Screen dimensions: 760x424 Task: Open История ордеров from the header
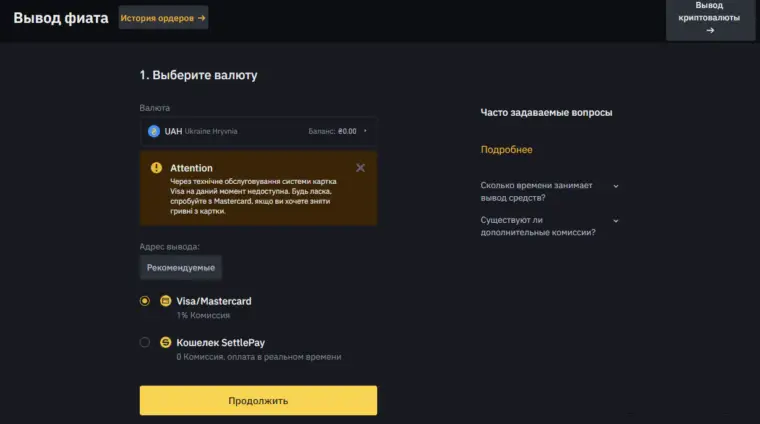(x=157, y=18)
